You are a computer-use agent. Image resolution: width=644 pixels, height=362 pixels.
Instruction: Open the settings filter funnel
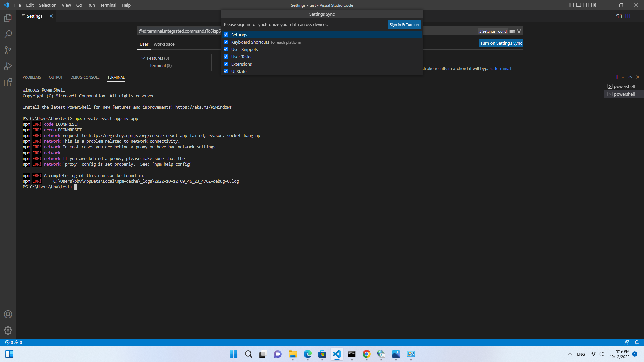pyautogui.click(x=519, y=31)
